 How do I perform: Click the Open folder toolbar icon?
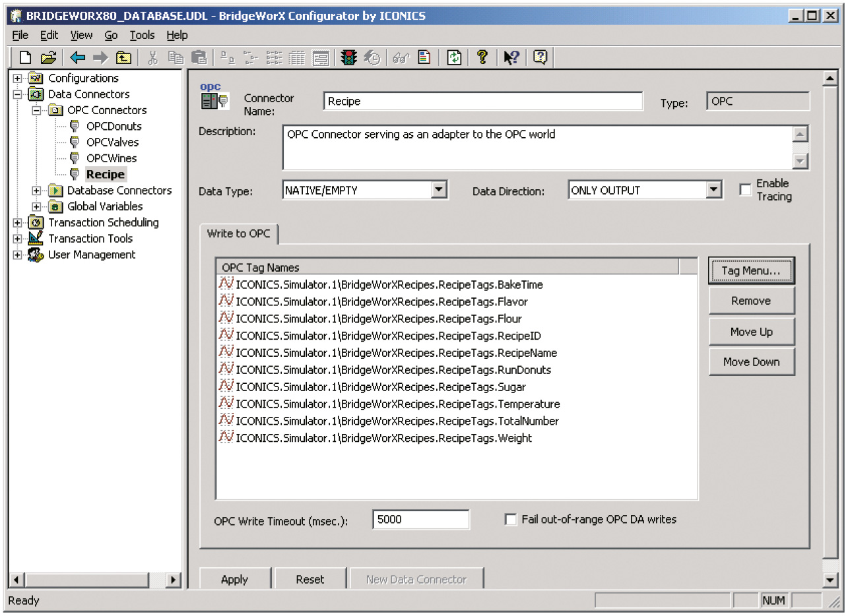click(48, 57)
